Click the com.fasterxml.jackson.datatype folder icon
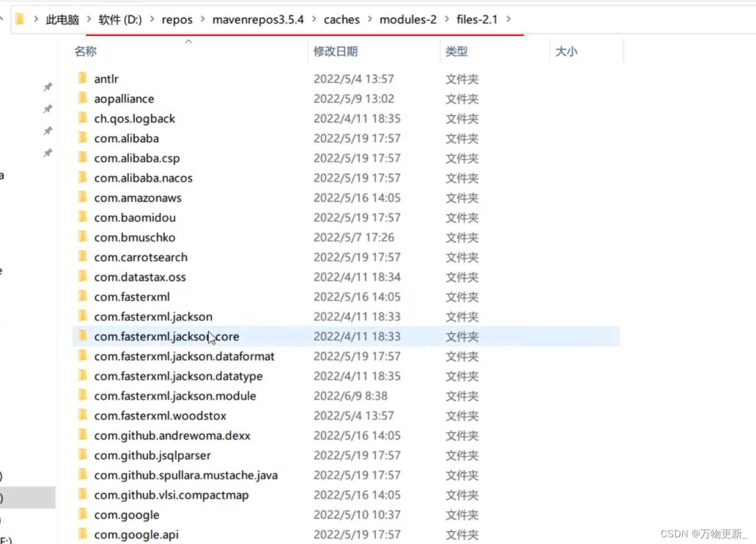756x544 pixels. [x=83, y=375]
